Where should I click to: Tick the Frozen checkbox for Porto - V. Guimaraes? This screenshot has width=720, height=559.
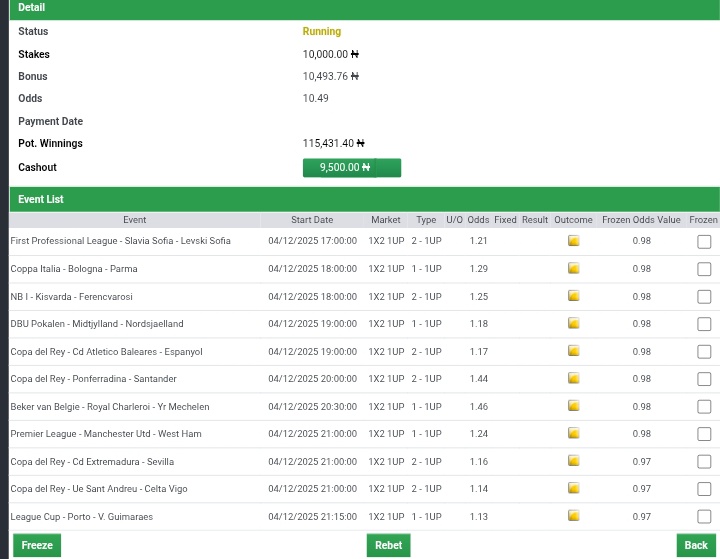pos(704,517)
